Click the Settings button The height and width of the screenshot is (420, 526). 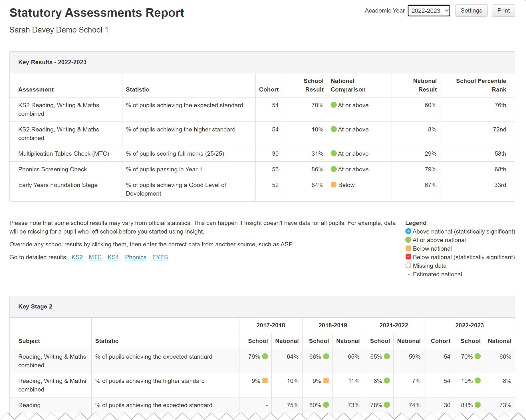(471, 11)
